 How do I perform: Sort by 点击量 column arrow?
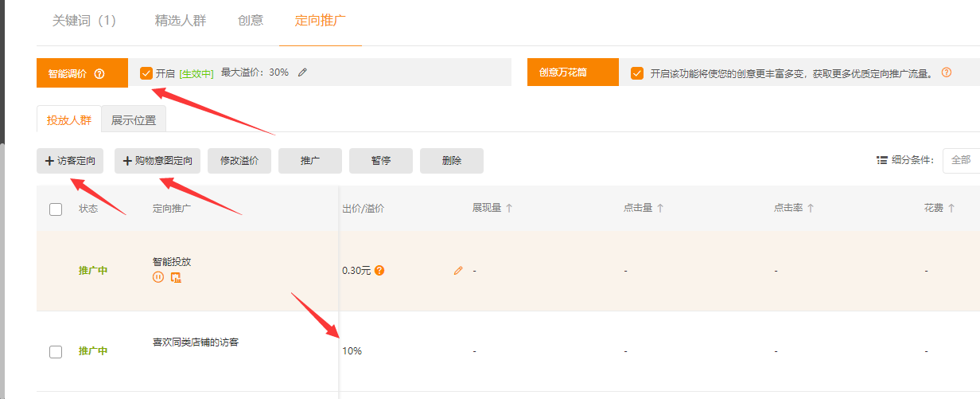click(660, 208)
